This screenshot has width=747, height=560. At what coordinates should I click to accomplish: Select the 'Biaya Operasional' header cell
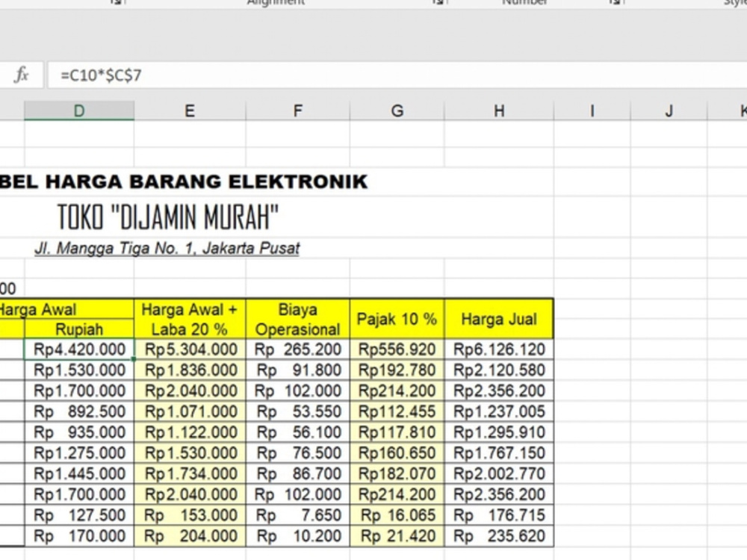coord(298,319)
